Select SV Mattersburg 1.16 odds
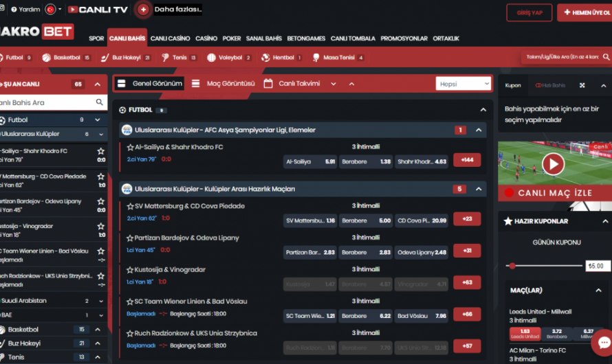The height and width of the screenshot is (364, 612). [x=310, y=220]
